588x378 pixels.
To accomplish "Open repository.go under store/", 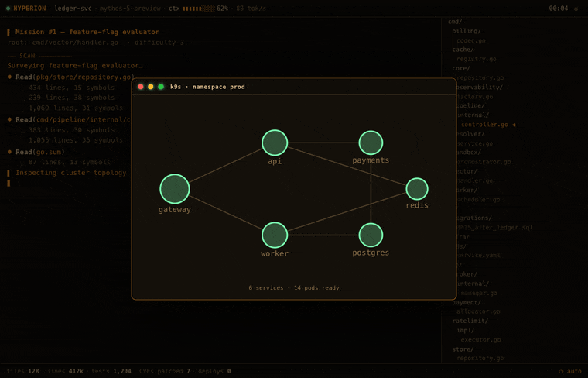I will (x=480, y=359).
